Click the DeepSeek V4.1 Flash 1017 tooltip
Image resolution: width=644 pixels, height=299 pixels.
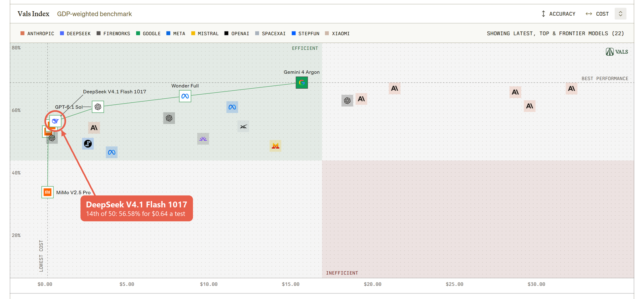pyautogui.click(x=137, y=209)
